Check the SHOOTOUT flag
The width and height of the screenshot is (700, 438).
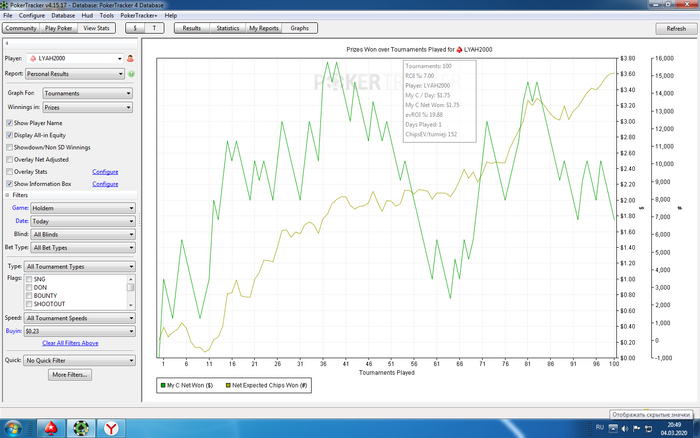(x=29, y=304)
